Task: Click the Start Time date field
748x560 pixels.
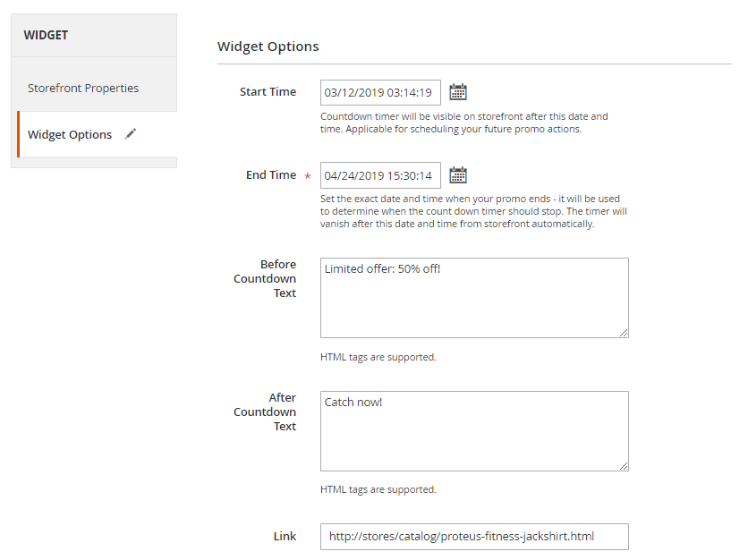Action: coord(379,92)
